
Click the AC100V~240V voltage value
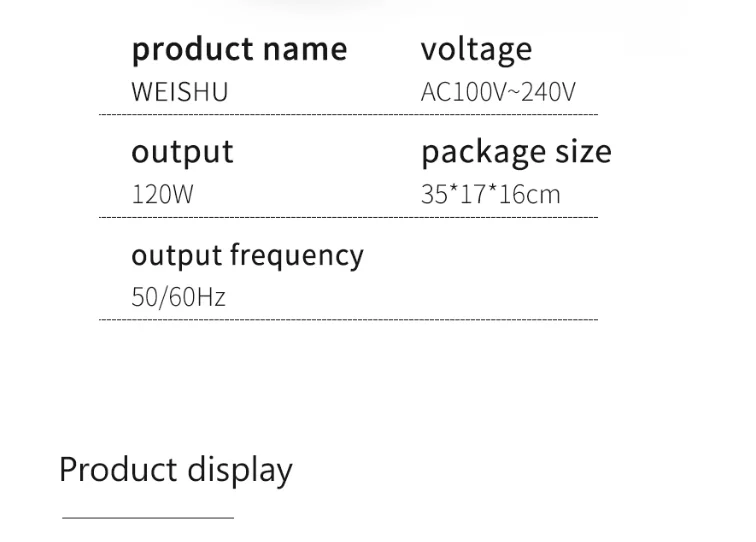tap(498, 92)
